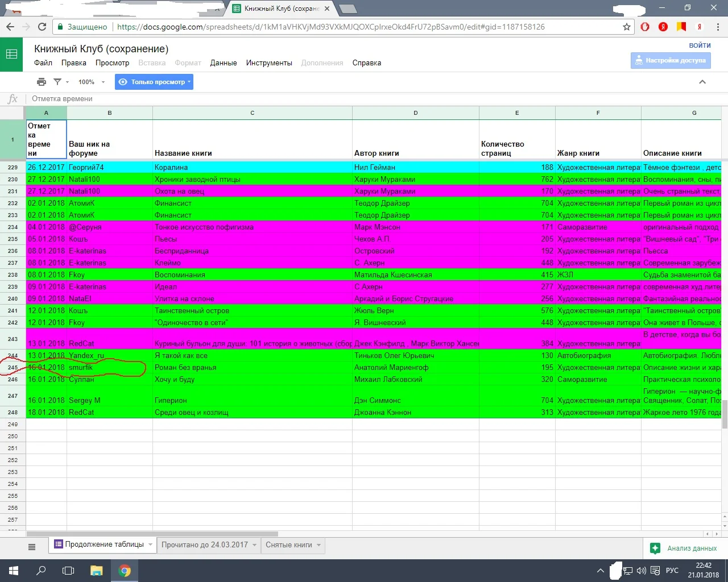This screenshot has height=582, width=728.
Task: Click the all sheets list icon
Action: (32, 547)
